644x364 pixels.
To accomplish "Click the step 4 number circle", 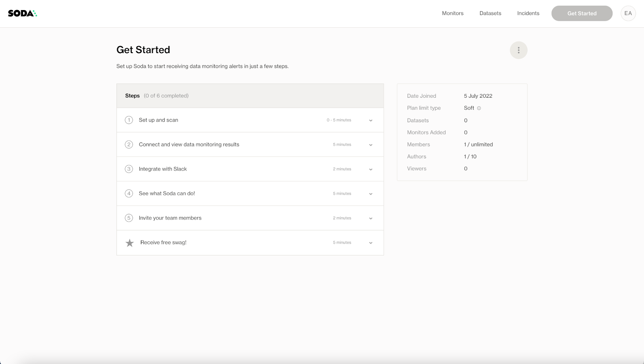I will (x=129, y=194).
